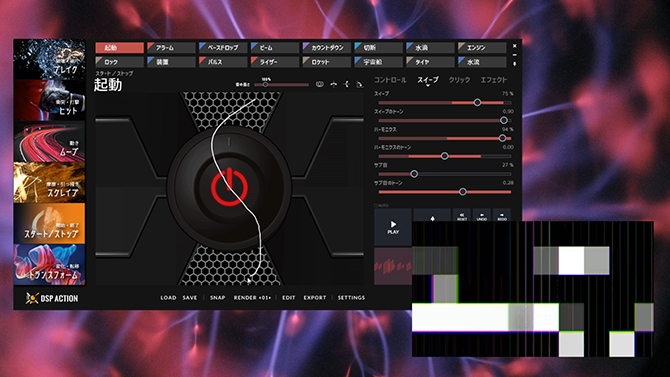The height and width of the screenshot is (377, 670).
Task: Start playback with the PLAY button
Action: [393, 227]
